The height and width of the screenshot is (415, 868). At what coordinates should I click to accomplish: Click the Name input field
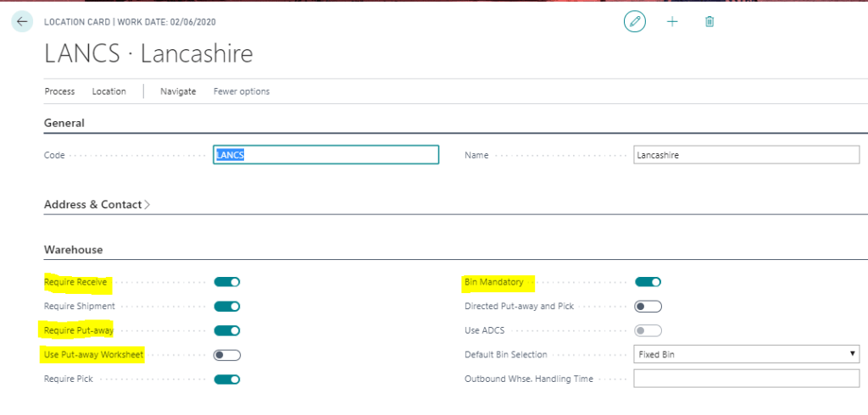[746, 155]
